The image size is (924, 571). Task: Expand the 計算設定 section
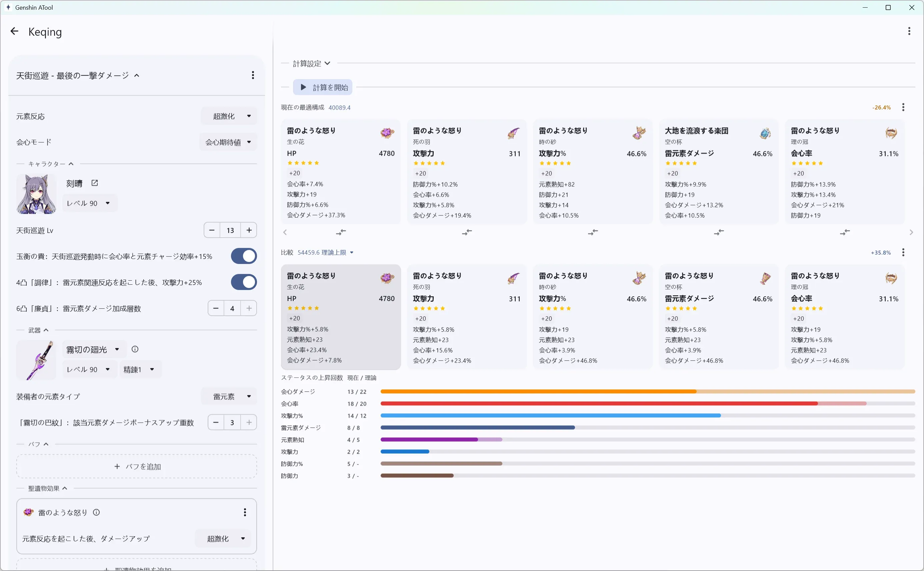[312, 63]
